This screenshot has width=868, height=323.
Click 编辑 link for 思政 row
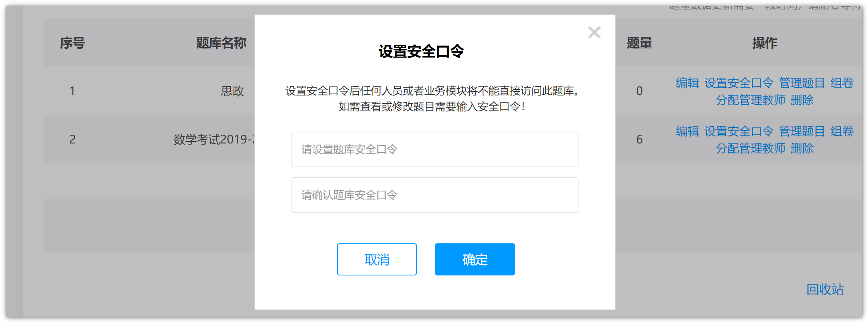(687, 83)
